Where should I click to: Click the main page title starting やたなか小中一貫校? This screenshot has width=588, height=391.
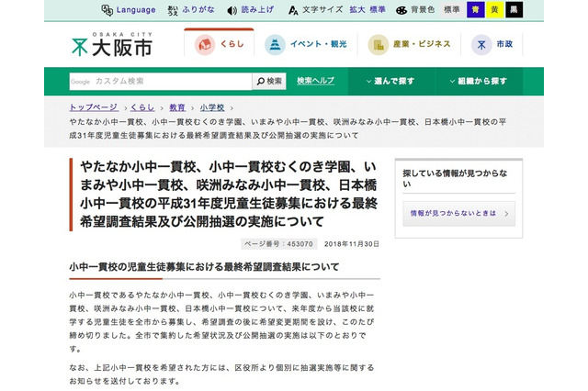[x=229, y=194]
